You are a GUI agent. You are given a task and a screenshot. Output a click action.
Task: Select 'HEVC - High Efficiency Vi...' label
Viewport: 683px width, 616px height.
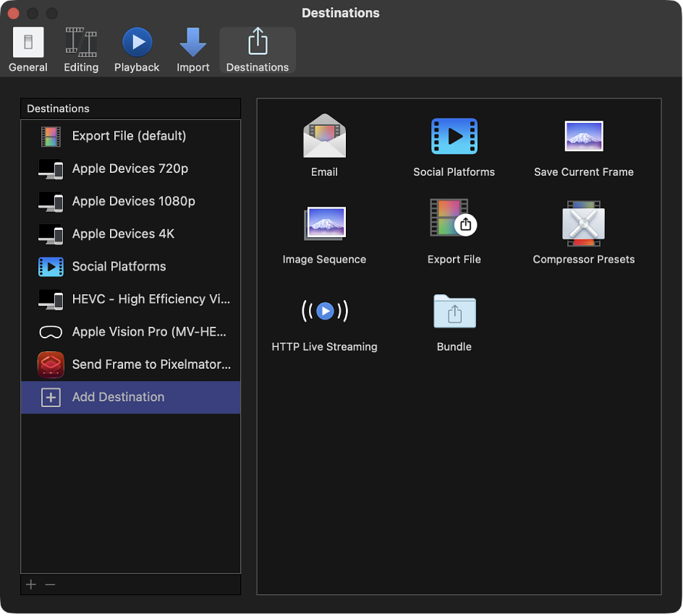point(151,299)
